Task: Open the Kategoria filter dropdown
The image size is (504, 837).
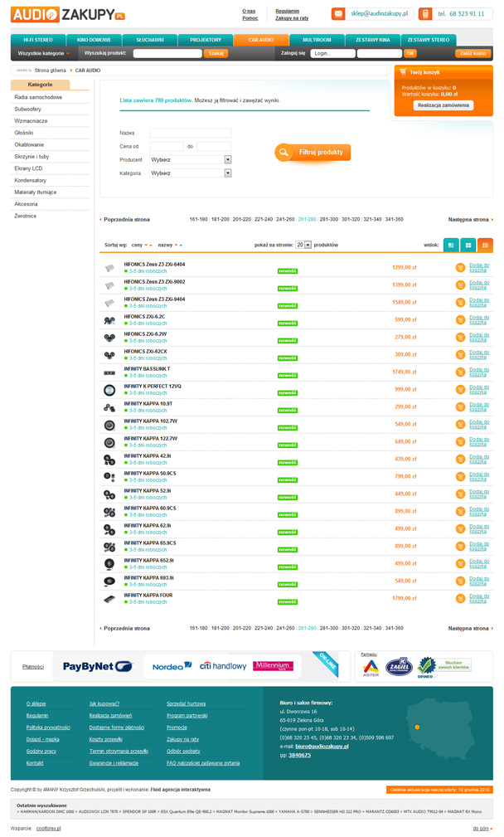Action: coord(191,173)
